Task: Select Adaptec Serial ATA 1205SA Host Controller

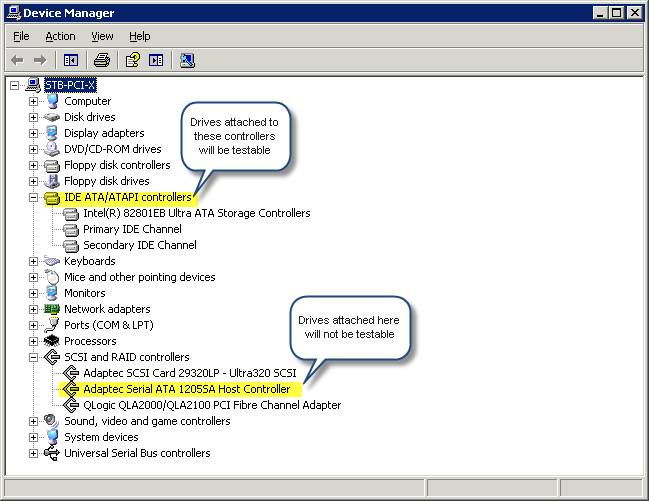Action: (186, 389)
